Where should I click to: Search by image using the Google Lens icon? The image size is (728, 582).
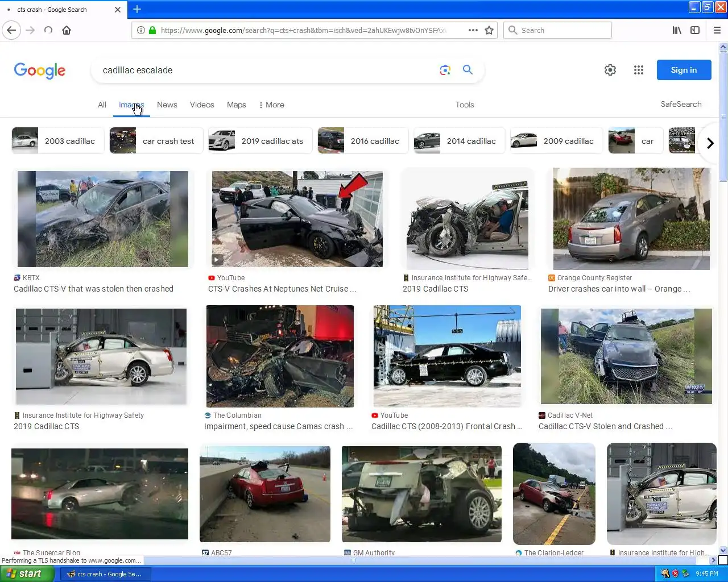(x=445, y=70)
